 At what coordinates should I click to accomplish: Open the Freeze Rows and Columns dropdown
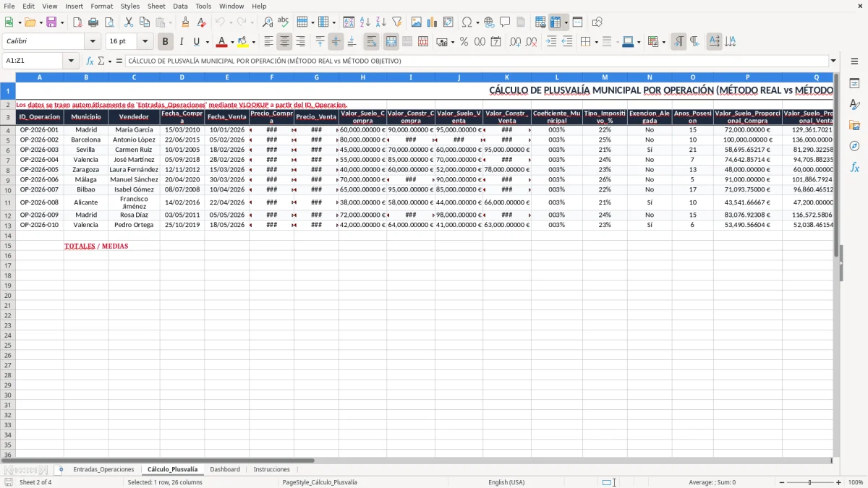click(x=566, y=22)
